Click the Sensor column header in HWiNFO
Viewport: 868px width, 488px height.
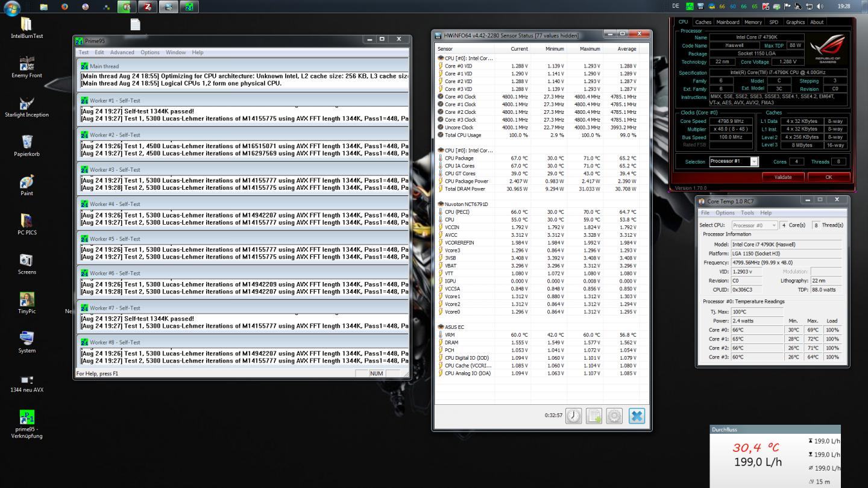(x=464, y=49)
